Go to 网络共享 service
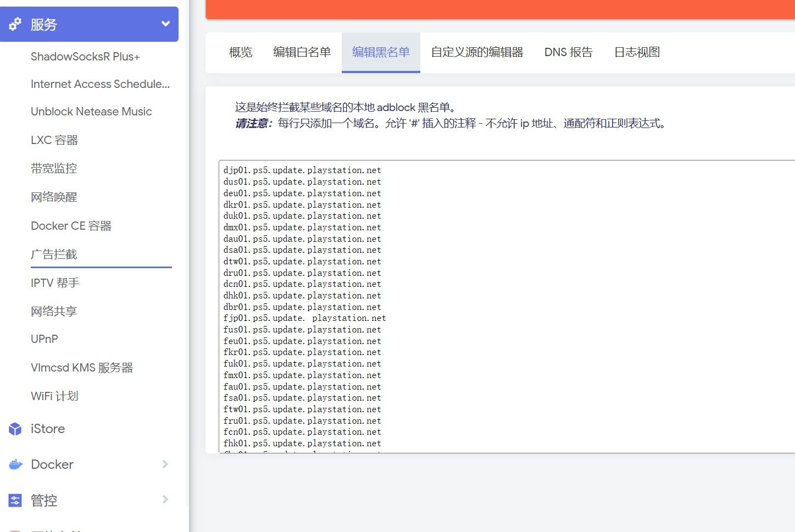 coord(54,312)
